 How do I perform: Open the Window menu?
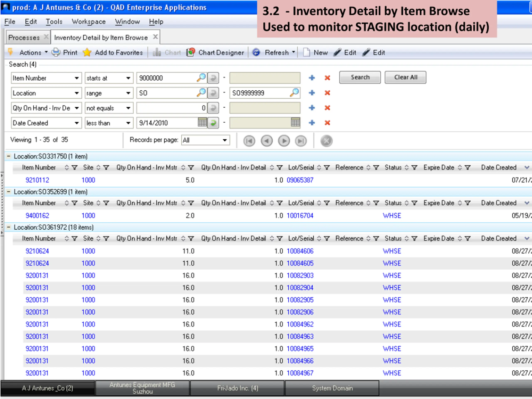click(x=127, y=21)
